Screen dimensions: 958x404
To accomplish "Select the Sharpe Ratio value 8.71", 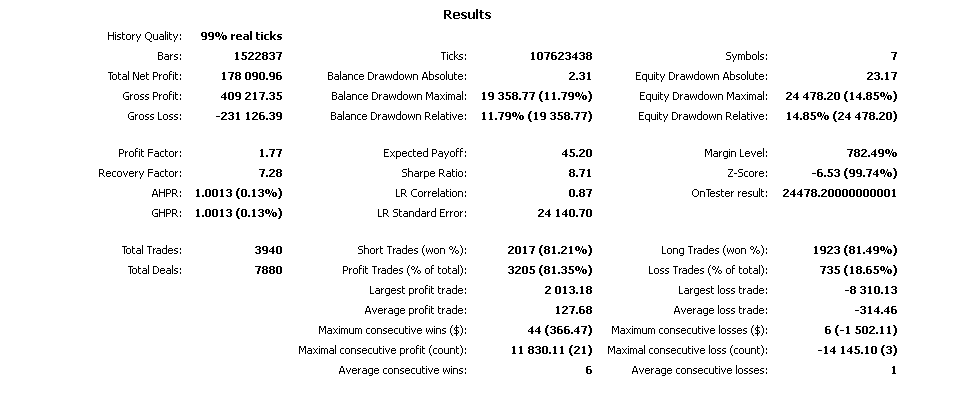I will tap(578, 173).
